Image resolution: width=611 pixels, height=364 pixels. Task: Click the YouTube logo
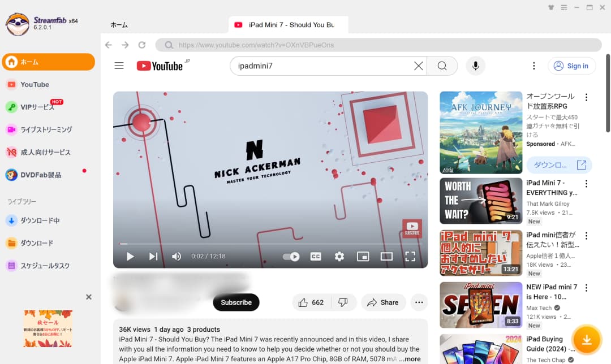click(x=160, y=66)
